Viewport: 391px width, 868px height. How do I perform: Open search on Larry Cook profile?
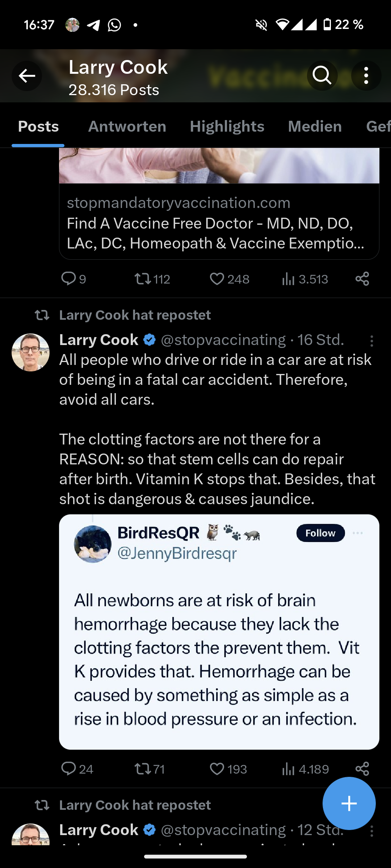point(322,76)
